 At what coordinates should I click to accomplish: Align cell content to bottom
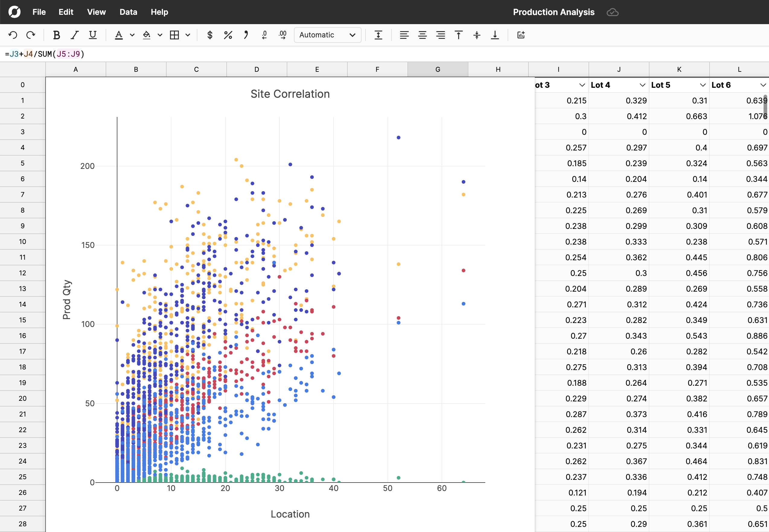point(495,35)
